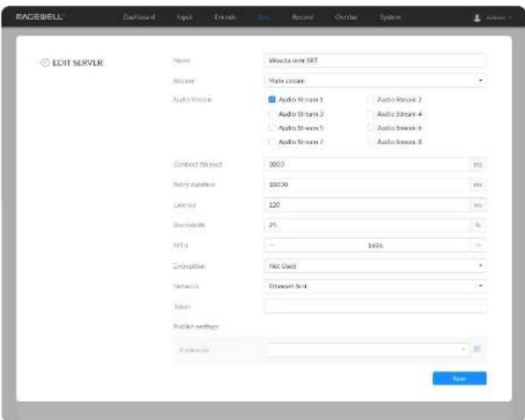The height and width of the screenshot is (420, 525).
Task: Enable Audio Stream 2 checkbox
Action: coord(371,99)
